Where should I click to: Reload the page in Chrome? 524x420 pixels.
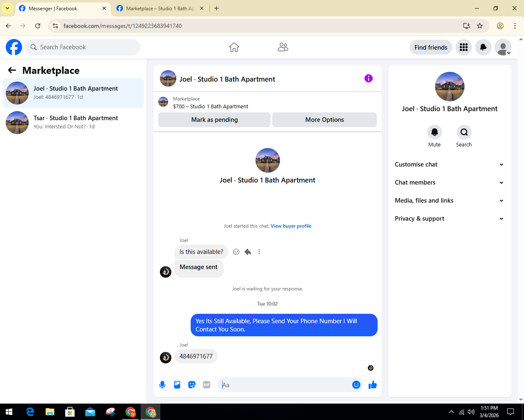click(x=38, y=26)
